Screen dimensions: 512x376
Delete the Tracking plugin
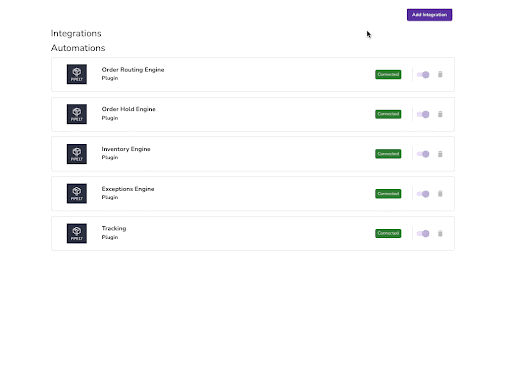(x=440, y=233)
